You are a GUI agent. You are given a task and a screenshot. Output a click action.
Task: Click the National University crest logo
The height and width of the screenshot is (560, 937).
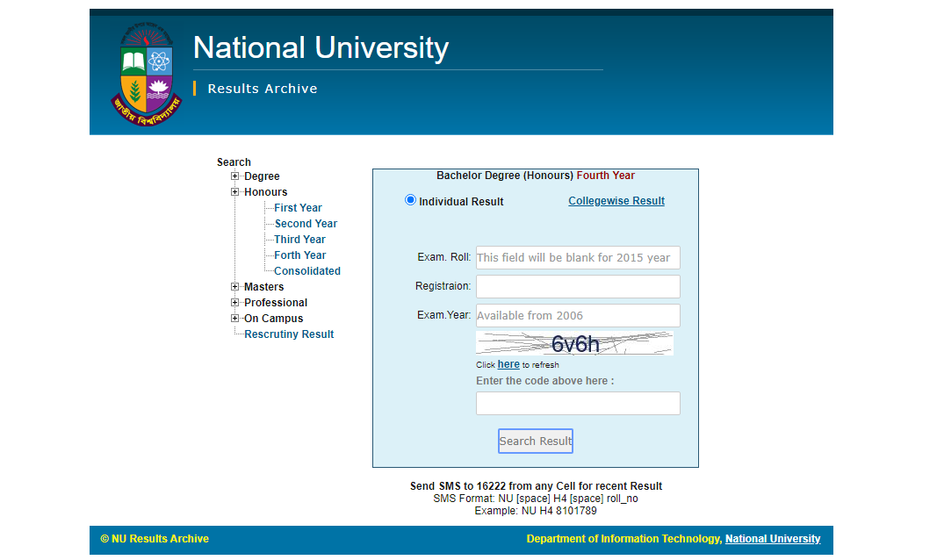click(x=147, y=74)
